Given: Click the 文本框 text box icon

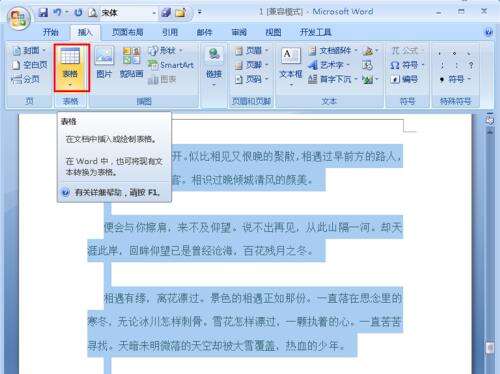Looking at the screenshot, I should (291, 56).
